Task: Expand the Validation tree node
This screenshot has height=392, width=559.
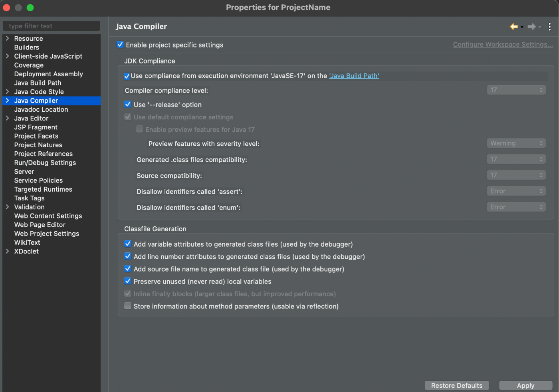Action: 7,207
